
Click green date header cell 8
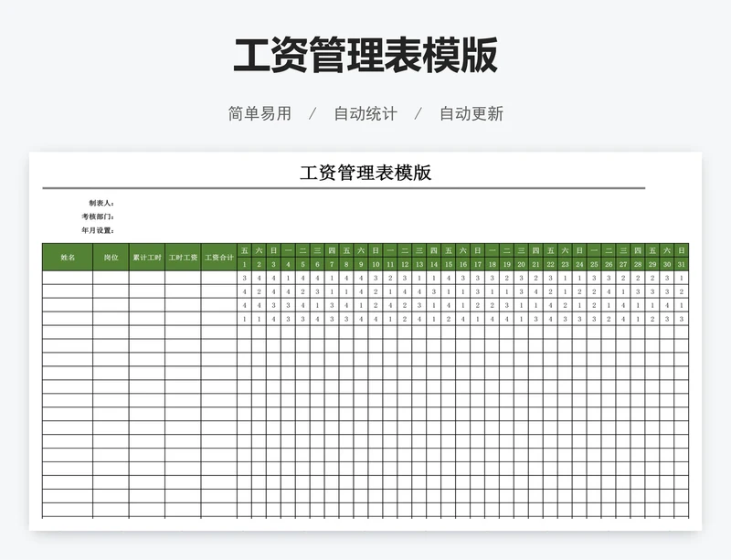pyautogui.click(x=346, y=264)
